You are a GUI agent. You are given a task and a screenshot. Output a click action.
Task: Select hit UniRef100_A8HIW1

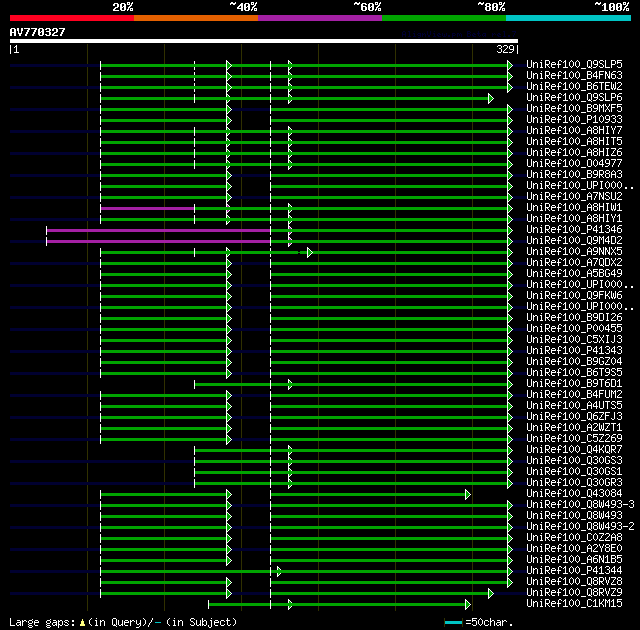pos(574,208)
